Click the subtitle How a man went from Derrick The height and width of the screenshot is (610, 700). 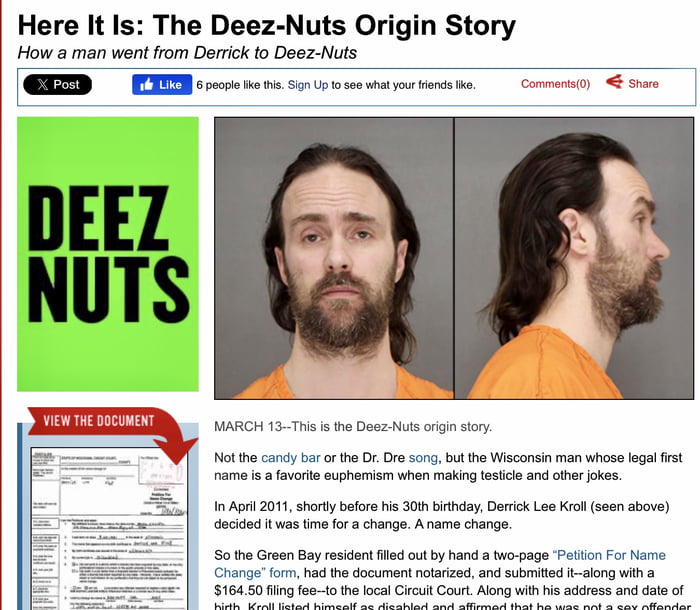point(187,53)
